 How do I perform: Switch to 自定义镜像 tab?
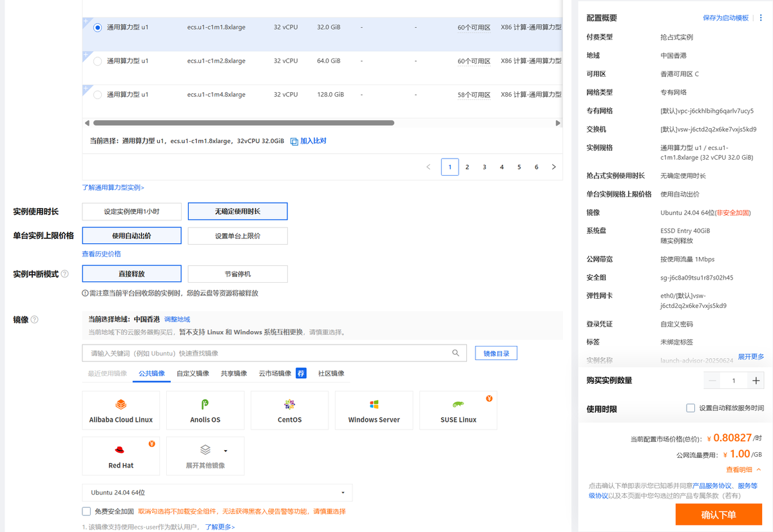(193, 374)
